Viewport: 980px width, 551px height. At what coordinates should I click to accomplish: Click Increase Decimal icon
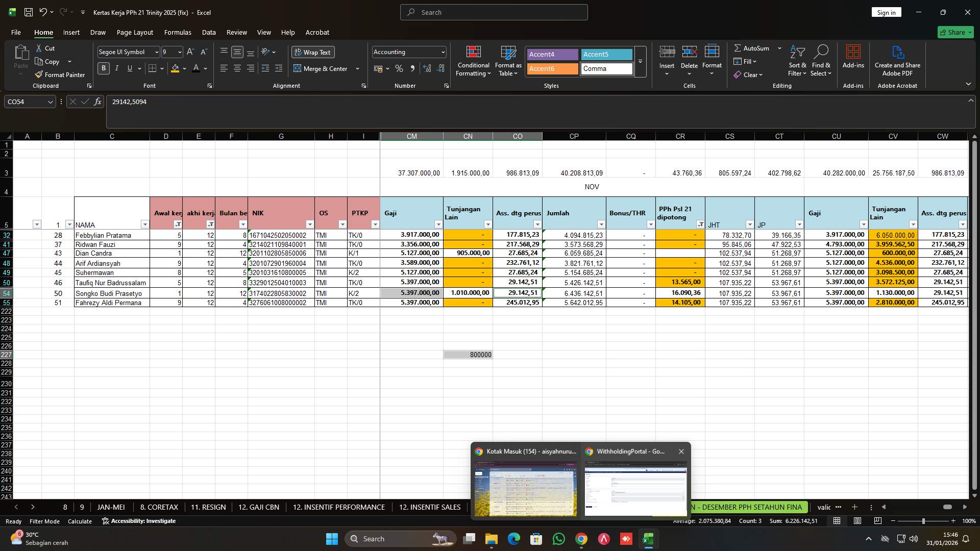[427, 68]
